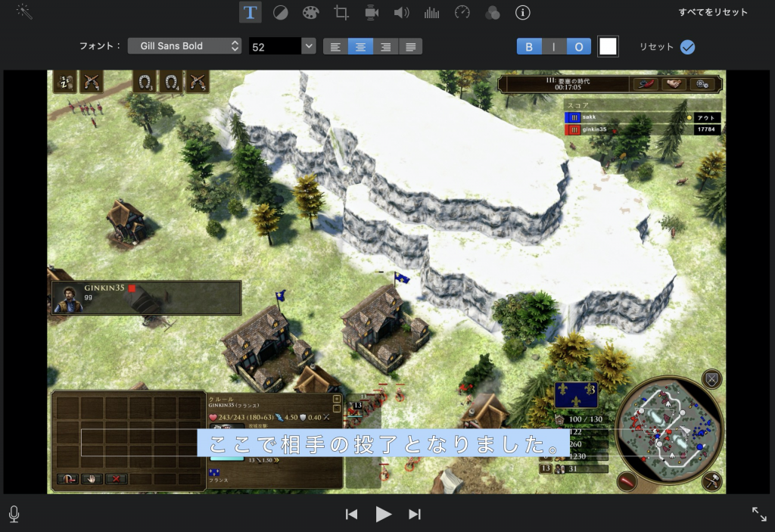Image resolution: width=775 pixels, height=532 pixels.
Task: Select the crop tool icon
Action: 341,12
